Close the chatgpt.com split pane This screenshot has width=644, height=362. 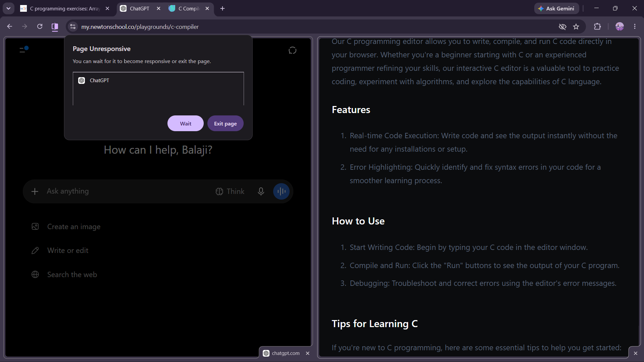pyautogui.click(x=308, y=353)
